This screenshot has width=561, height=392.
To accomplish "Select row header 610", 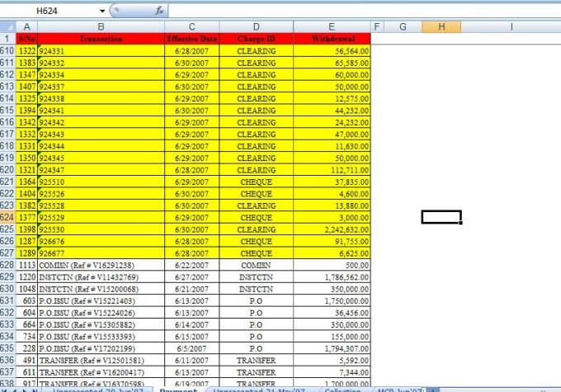I will tap(8, 51).
